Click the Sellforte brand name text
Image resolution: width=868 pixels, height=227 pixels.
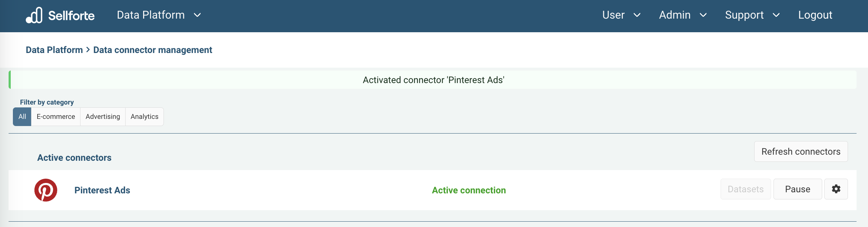point(72,16)
